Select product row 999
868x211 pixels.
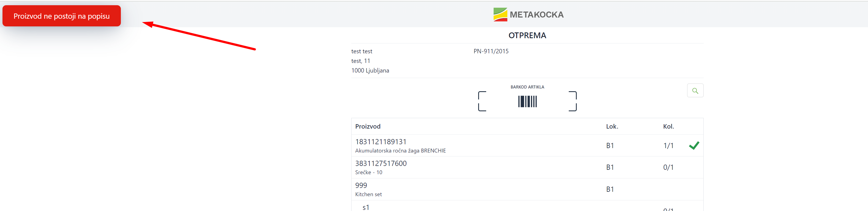point(527,189)
